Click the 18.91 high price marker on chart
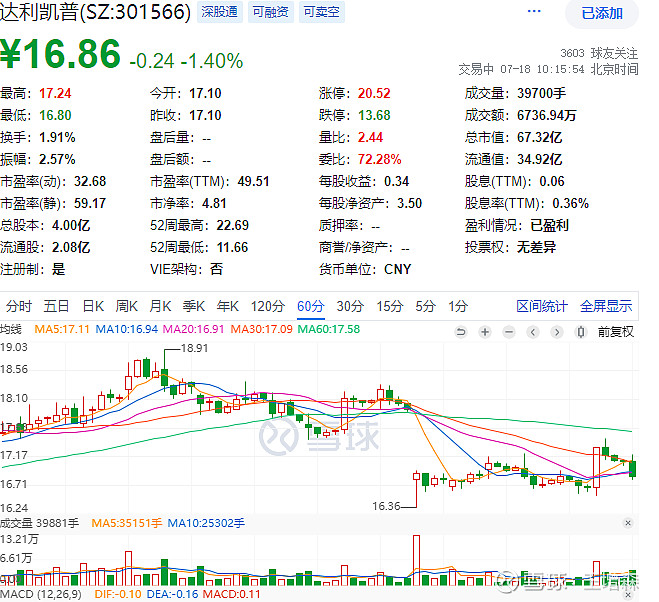The height and width of the screenshot is (602, 659). (194, 349)
